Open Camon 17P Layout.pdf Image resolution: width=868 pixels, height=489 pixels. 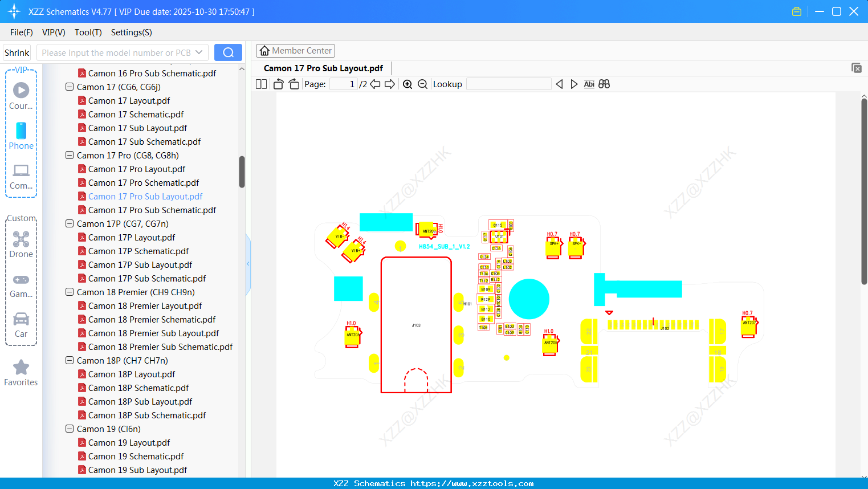132,238
